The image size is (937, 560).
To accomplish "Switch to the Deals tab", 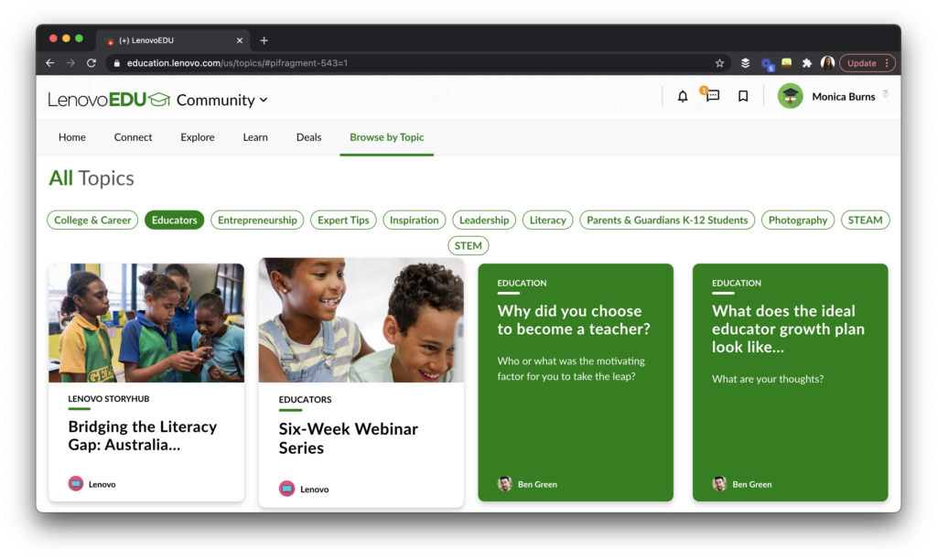I will (308, 136).
